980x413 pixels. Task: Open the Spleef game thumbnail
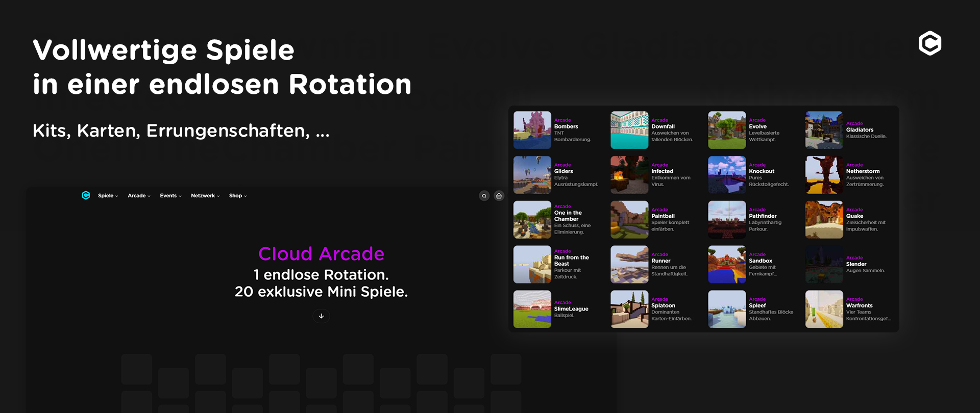(x=727, y=309)
